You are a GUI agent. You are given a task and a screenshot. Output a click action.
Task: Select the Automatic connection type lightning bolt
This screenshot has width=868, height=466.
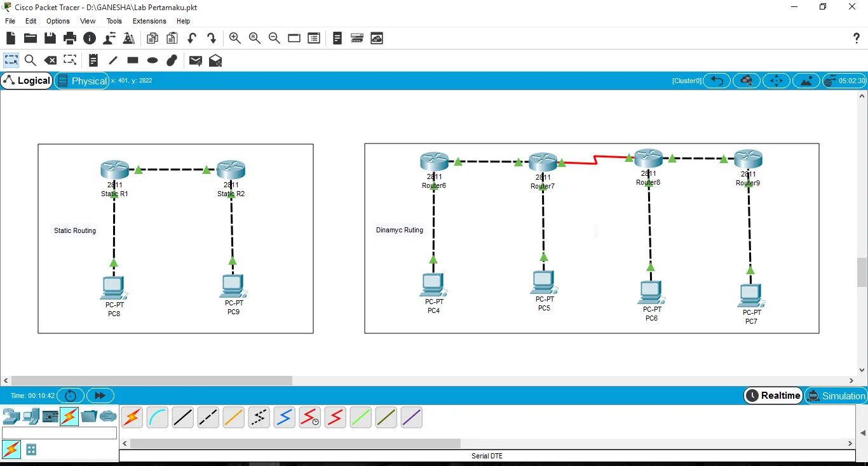132,417
